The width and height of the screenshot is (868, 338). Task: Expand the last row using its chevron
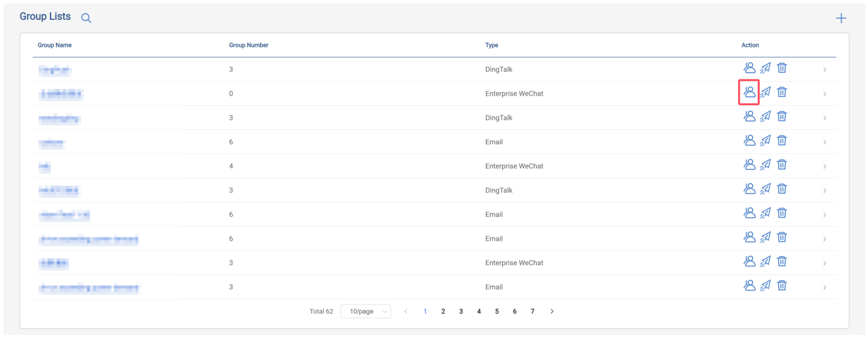tap(824, 287)
